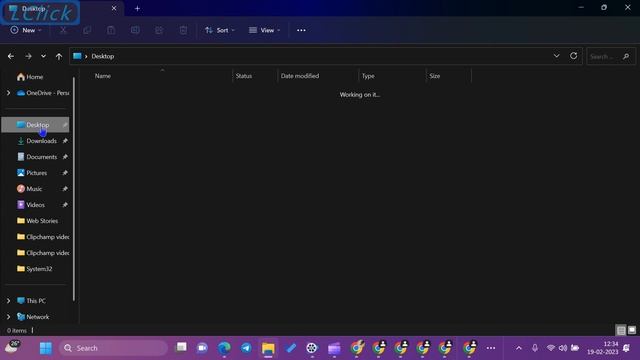The image size is (640, 360).
Task: Open the address bar history dropdown
Action: (556, 56)
